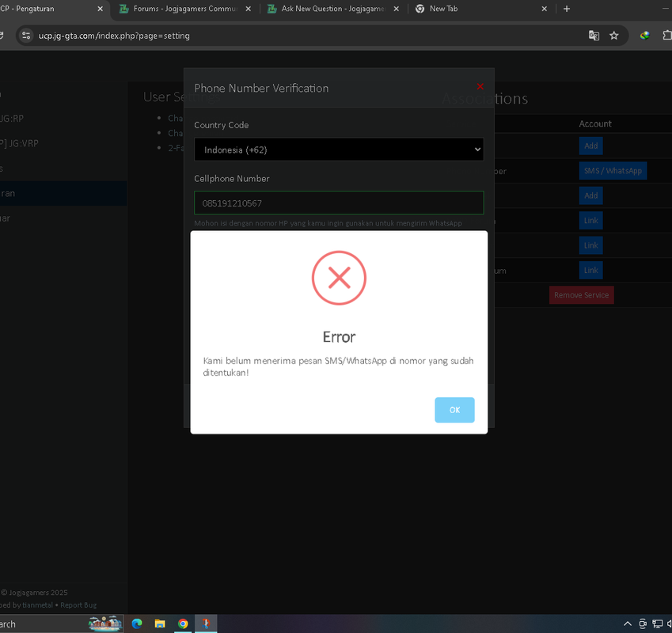672x633 pixels.
Task: Click the first Add button under Account
Action: coord(590,146)
